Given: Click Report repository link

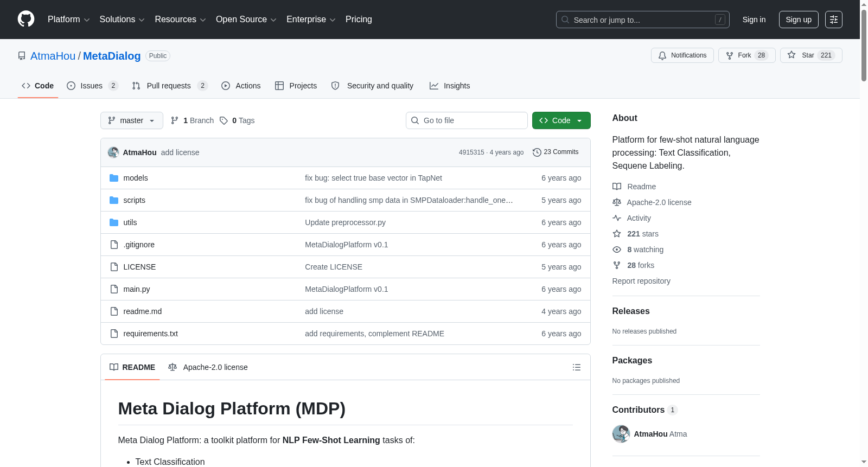Looking at the screenshot, I should click(641, 281).
